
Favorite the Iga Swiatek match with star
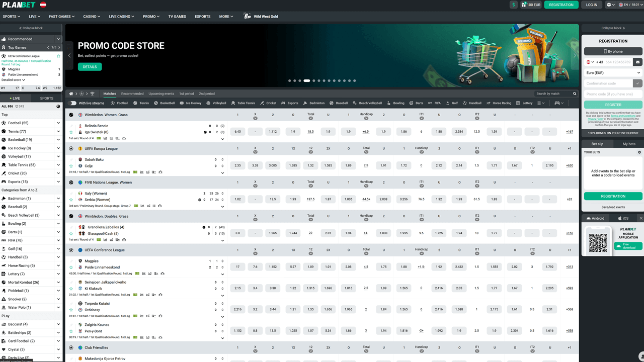tap(71, 132)
